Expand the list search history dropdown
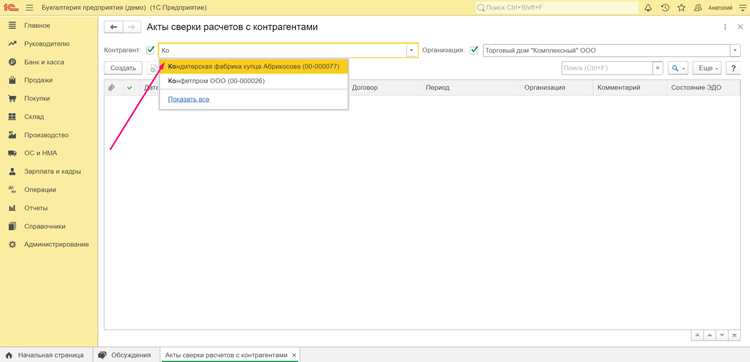The width and height of the screenshot is (750, 362). (x=658, y=68)
